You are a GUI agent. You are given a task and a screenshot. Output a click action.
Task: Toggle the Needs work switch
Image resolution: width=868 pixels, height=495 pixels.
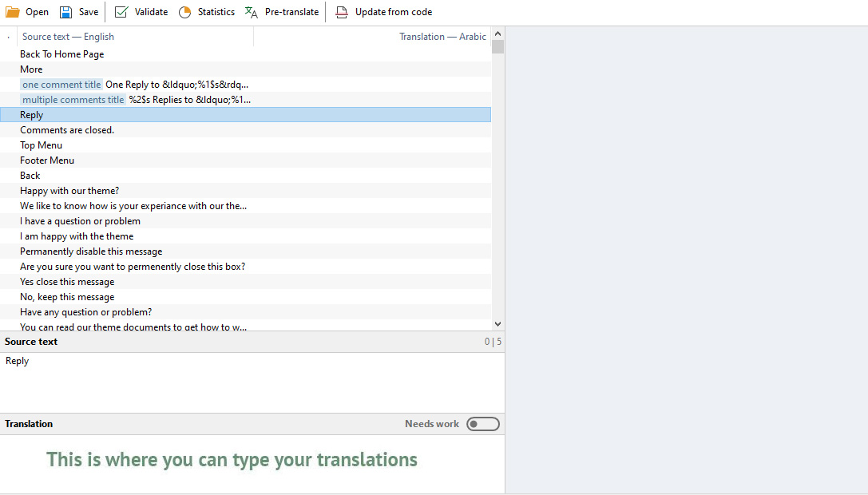point(483,424)
